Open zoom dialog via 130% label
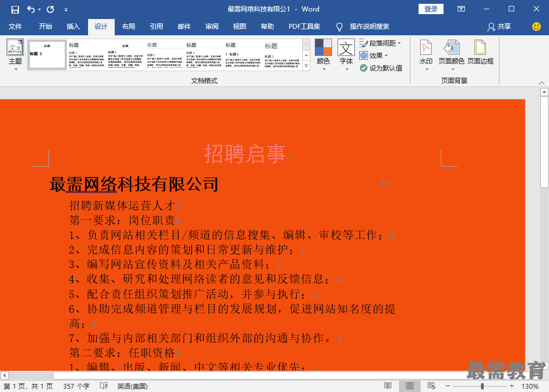 tap(530, 386)
